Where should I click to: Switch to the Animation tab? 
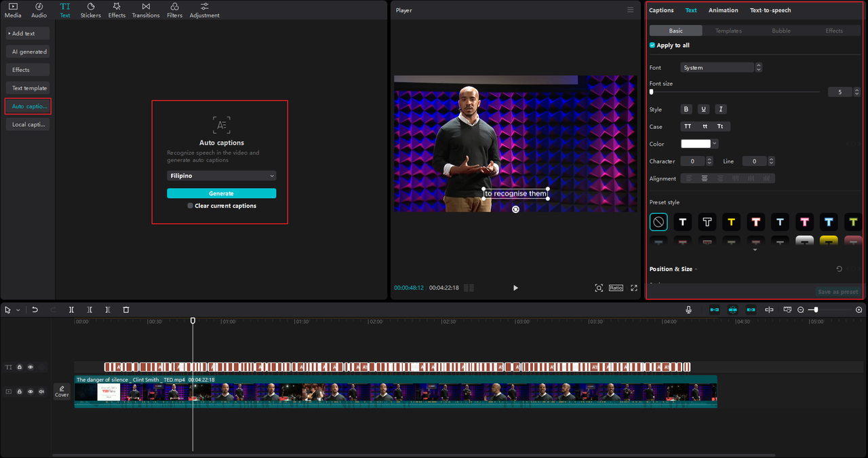pyautogui.click(x=723, y=10)
